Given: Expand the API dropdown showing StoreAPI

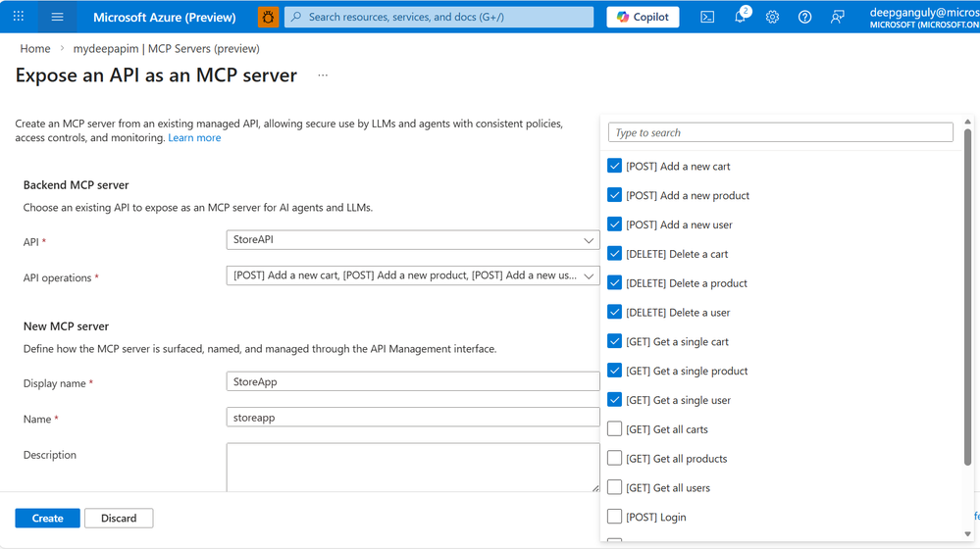Looking at the screenshot, I should point(589,240).
